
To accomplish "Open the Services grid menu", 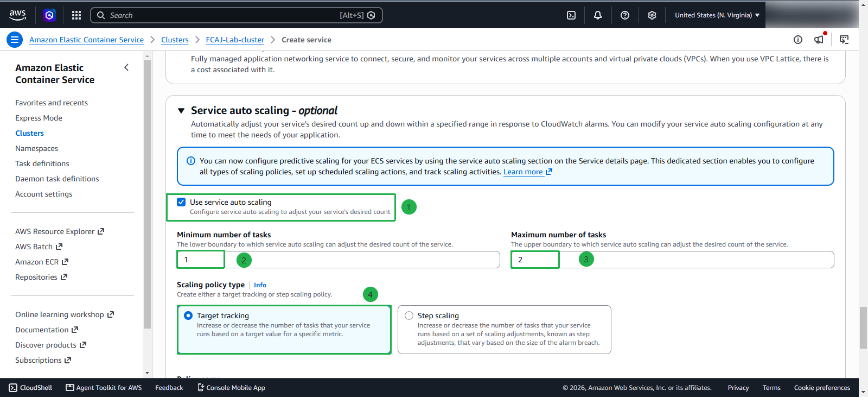I will pyautogui.click(x=76, y=15).
